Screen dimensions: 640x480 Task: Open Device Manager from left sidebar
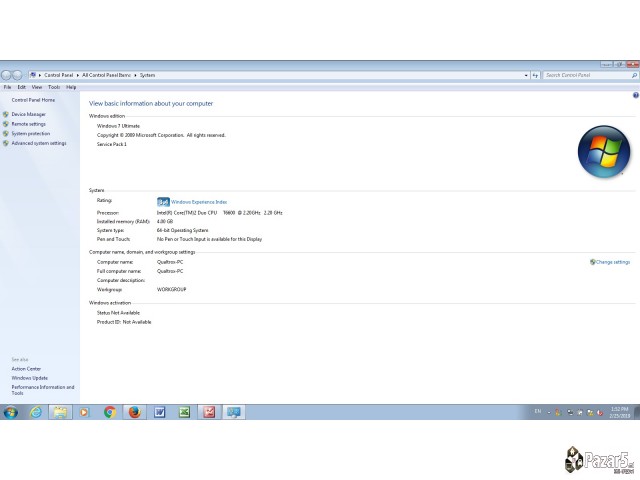[x=28, y=114]
